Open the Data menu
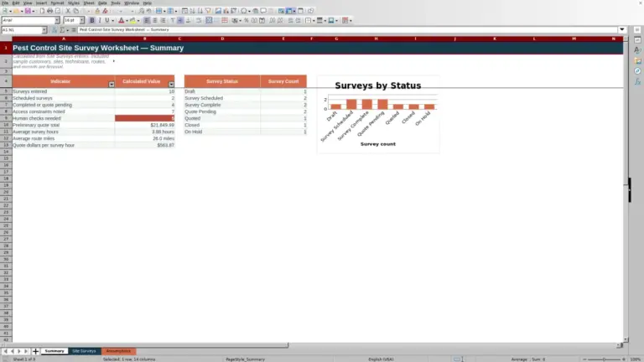644x362 pixels. pyautogui.click(x=102, y=3)
